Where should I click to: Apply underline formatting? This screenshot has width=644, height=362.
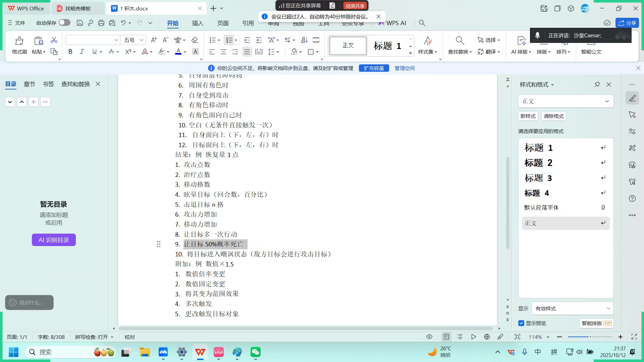click(94, 52)
